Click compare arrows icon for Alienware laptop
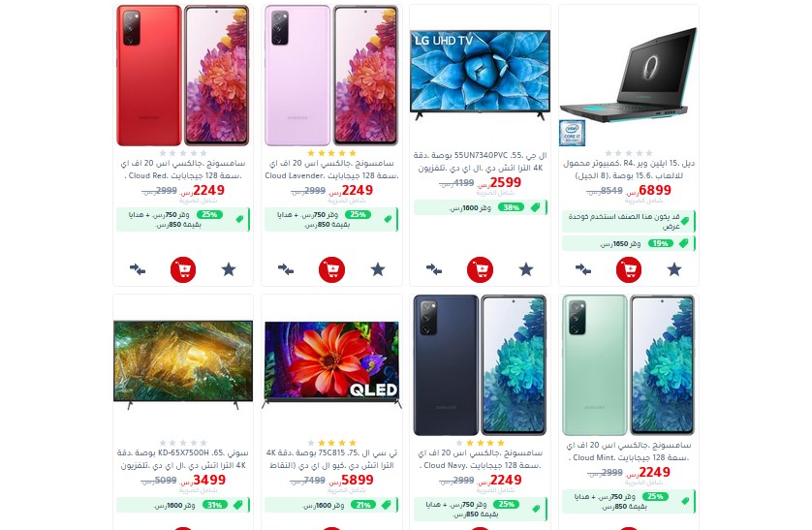 pyautogui.click(x=583, y=269)
